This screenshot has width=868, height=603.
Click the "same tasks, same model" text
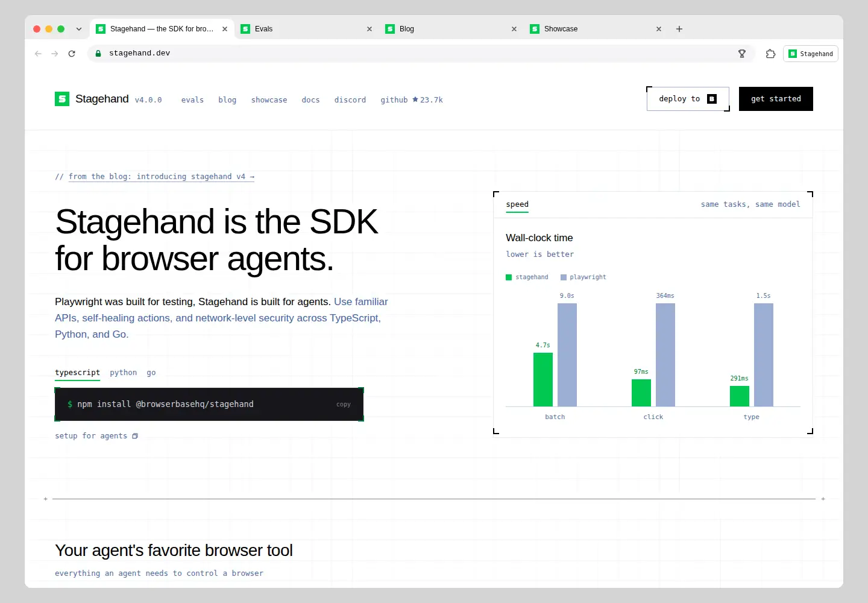tap(750, 204)
